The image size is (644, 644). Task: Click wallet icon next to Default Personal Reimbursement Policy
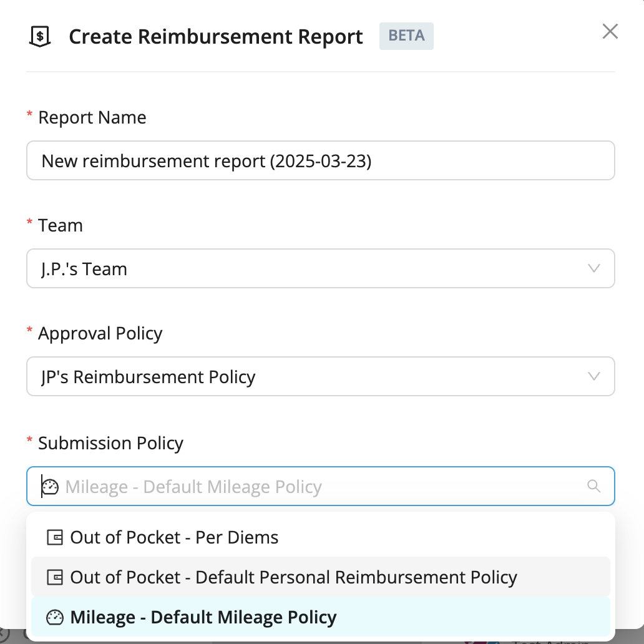(55, 577)
